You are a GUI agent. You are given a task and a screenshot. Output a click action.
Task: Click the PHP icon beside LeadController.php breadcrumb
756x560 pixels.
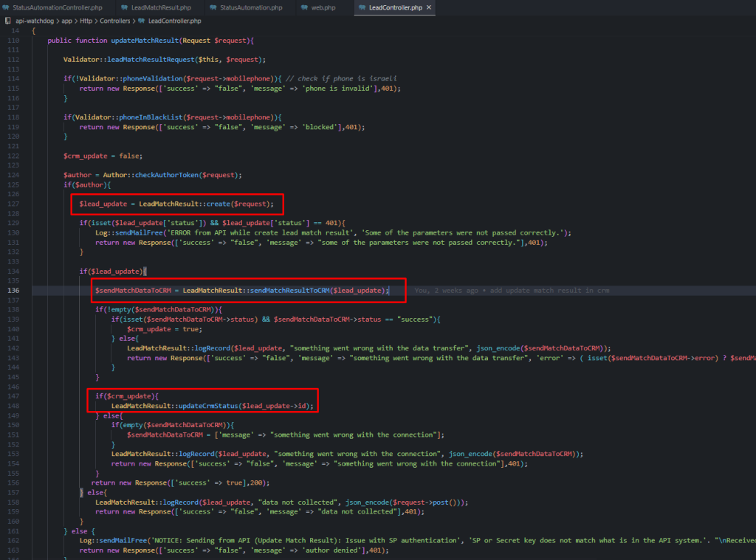[x=142, y=21]
